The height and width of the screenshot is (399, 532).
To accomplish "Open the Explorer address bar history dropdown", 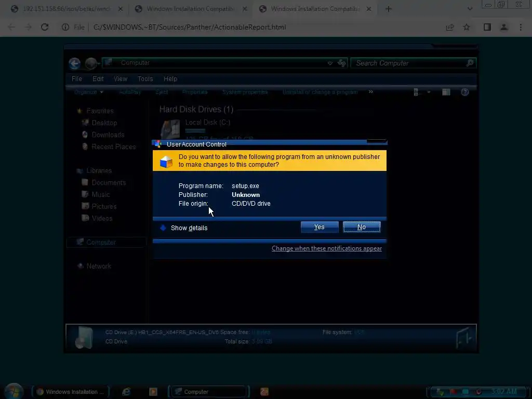I will tap(330, 63).
